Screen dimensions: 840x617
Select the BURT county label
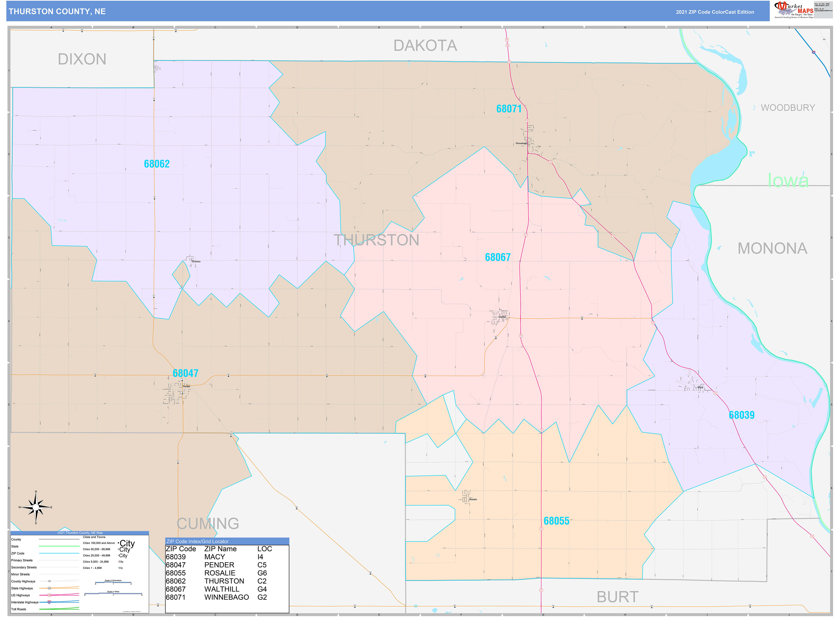click(x=618, y=597)
